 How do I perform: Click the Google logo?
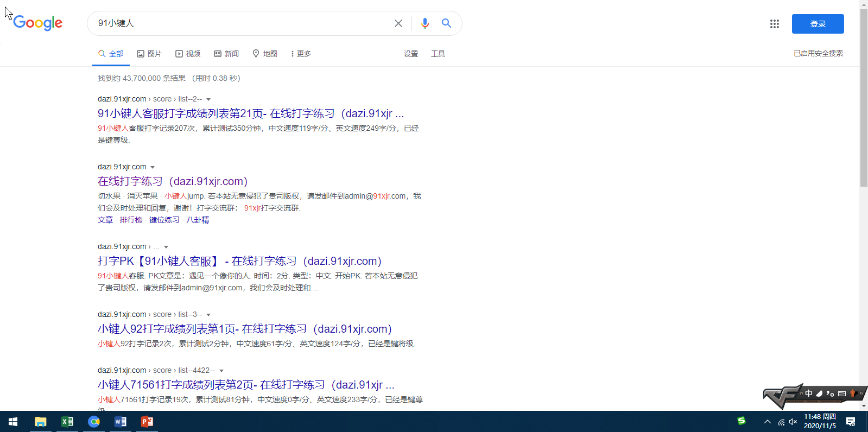click(37, 23)
